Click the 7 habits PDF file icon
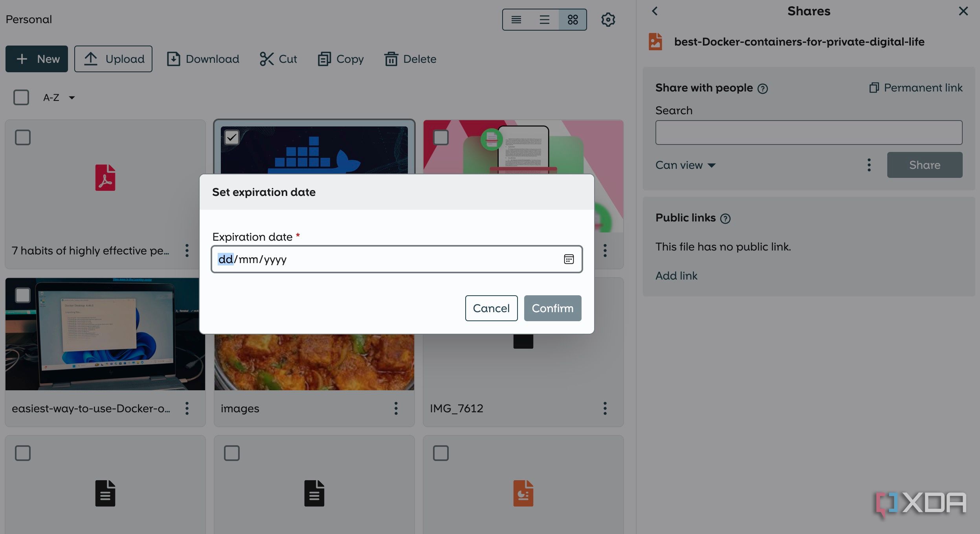 pos(105,177)
